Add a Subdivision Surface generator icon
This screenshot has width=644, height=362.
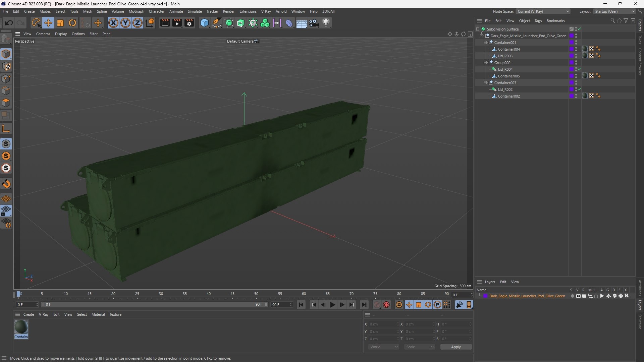229,23
